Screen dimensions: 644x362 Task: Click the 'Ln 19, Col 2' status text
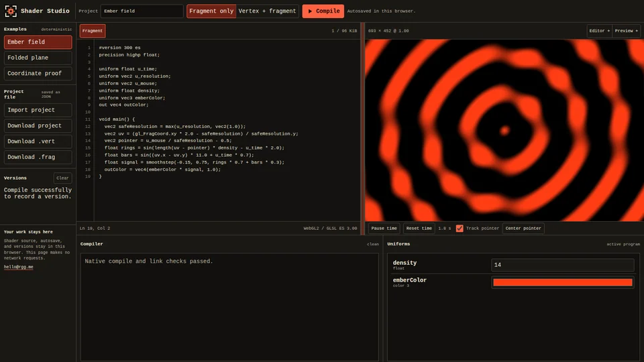tap(95, 228)
